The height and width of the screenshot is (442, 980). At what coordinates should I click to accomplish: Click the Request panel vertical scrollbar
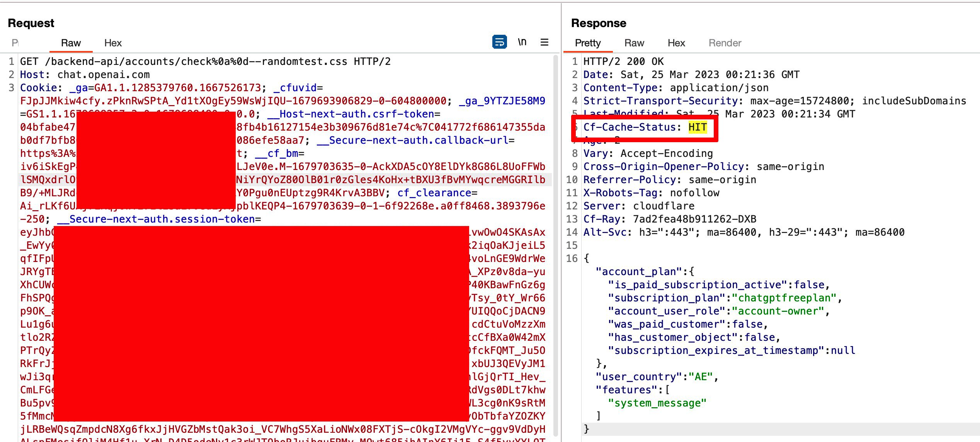pyautogui.click(x=556, y=246)
